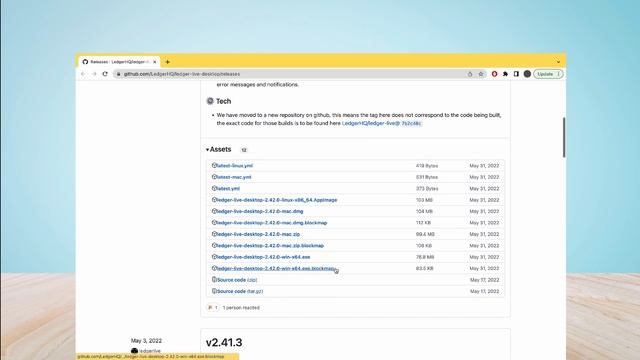Image resolution: width=640 pixels, height=360 pixels.
Task: Download latest-linux.yml asset
Action: 235,166
